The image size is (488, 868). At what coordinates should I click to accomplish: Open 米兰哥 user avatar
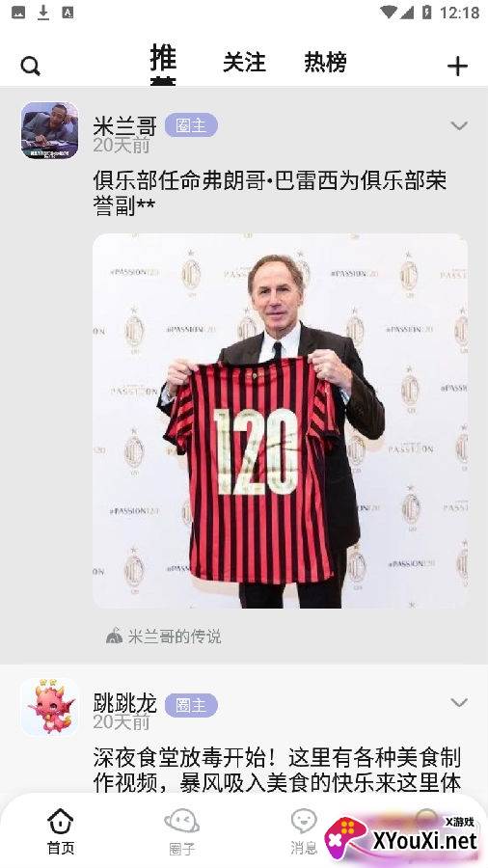coord(50,130)
